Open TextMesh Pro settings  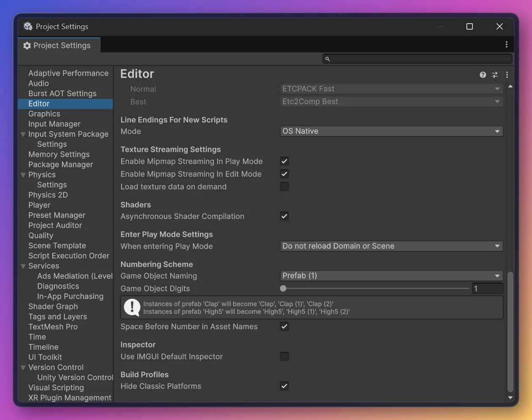point(53,327)
